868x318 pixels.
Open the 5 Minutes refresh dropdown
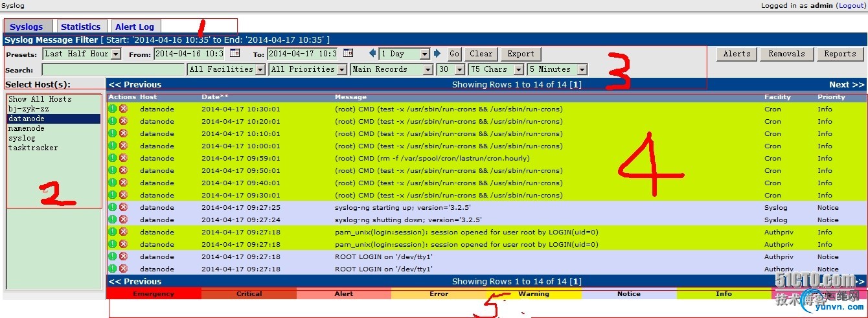tap(557, 69)
